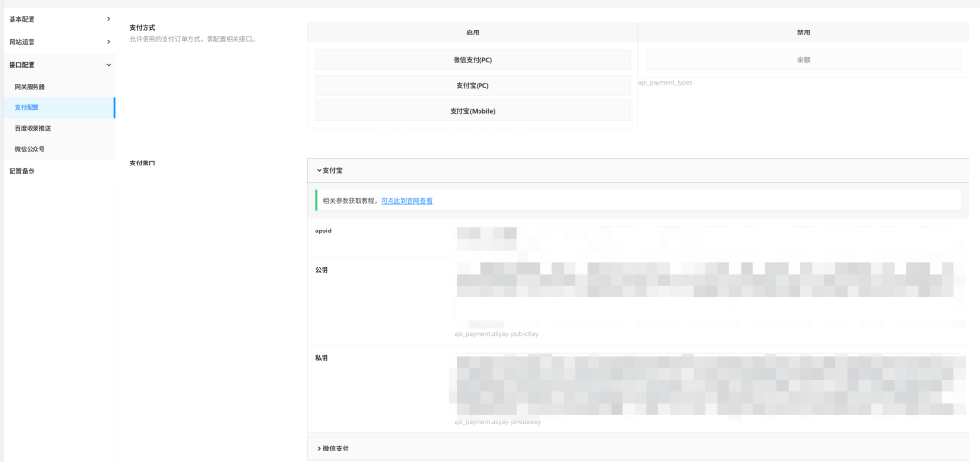Select 支付配置 in the sidebar
980x462 pixels.
[28, 107]
